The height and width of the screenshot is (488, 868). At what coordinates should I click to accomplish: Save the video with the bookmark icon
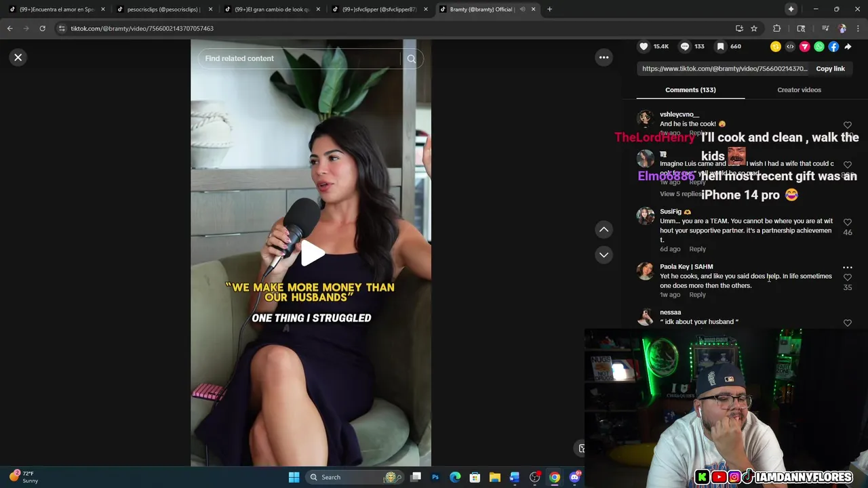coord(721,46)
